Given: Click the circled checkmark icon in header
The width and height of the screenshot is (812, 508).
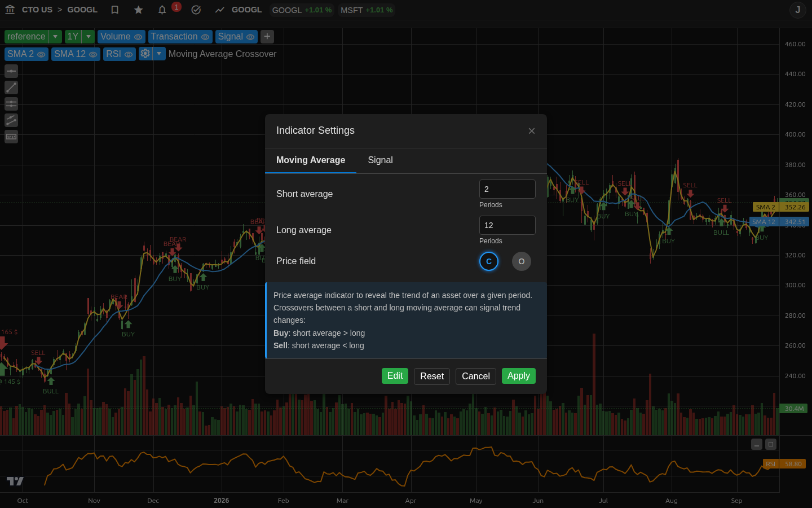Looking at the screenshot, I should coord(196,10).
